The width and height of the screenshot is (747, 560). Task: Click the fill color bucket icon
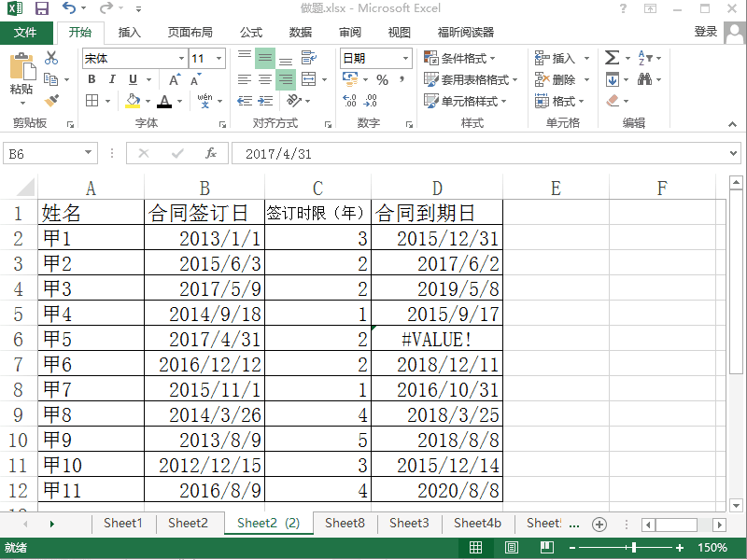pos(131,101)
